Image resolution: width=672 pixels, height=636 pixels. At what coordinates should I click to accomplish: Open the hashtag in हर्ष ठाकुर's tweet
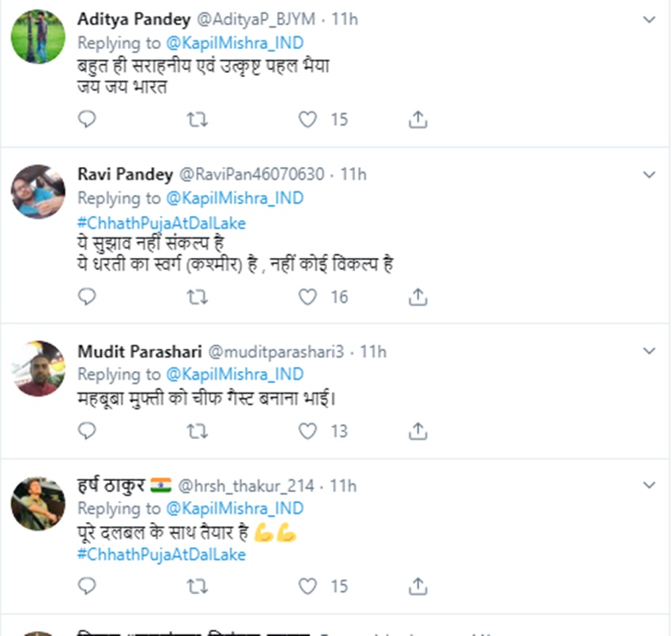(x=161, y=555)
